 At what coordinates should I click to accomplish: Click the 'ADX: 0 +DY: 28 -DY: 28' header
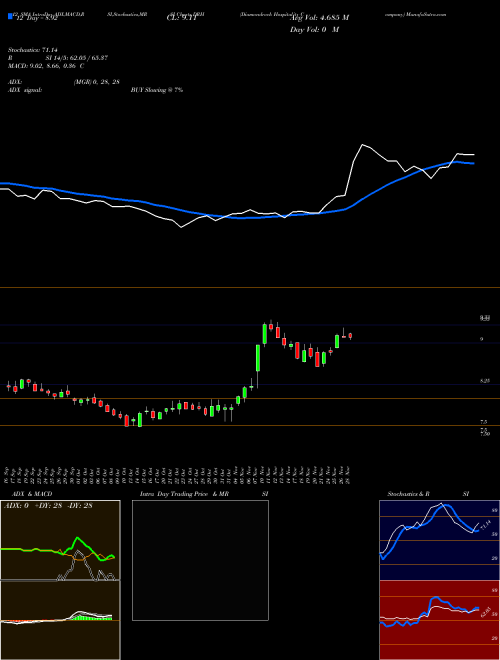[x=48, y=506]
